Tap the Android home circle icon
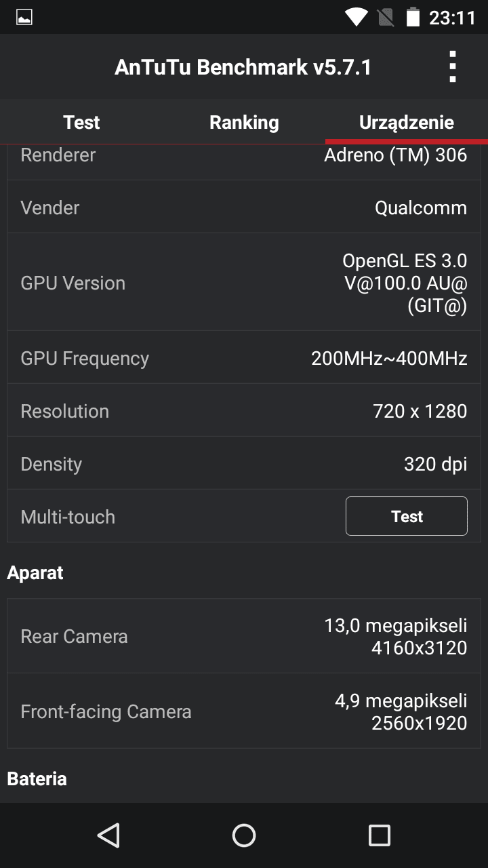This screenshot has height=868, width=488. 244,835
